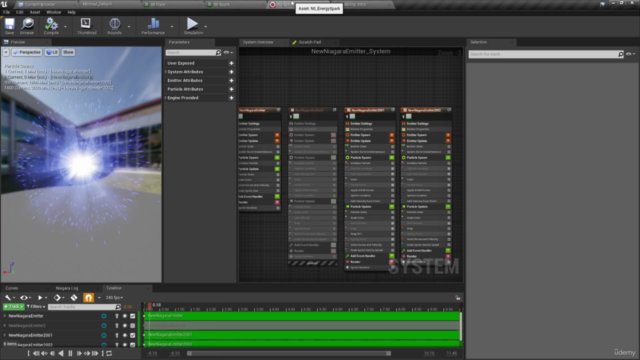Capture a Thumbnail for the asset

pyautogui.click(x=87, y=26)
